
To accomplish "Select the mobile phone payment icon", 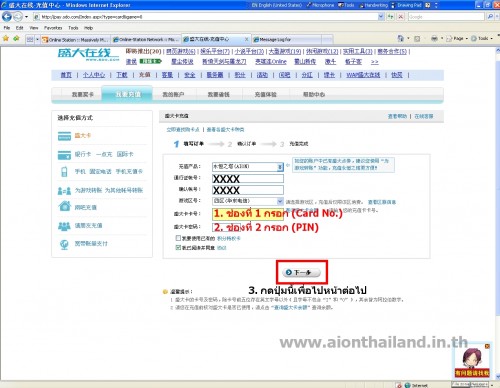I will click(x=64, y=171).
